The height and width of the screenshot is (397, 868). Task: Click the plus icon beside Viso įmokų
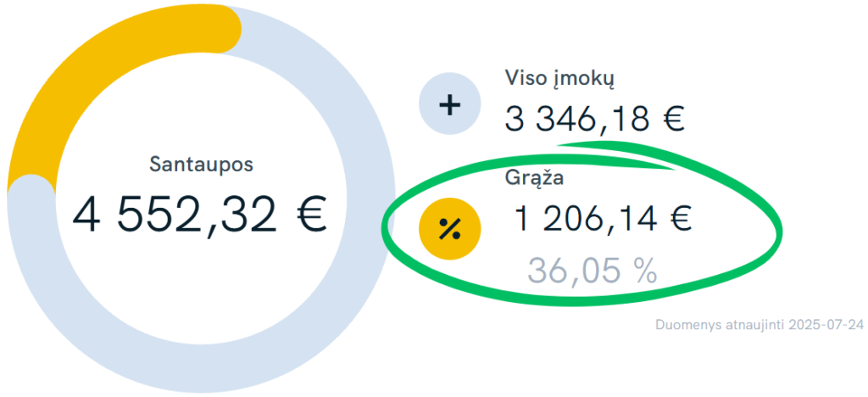(x=449, y=104)
